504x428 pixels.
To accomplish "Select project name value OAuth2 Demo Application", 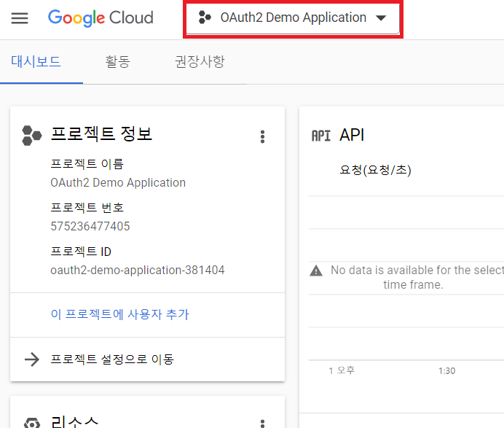I will (118, 182).
